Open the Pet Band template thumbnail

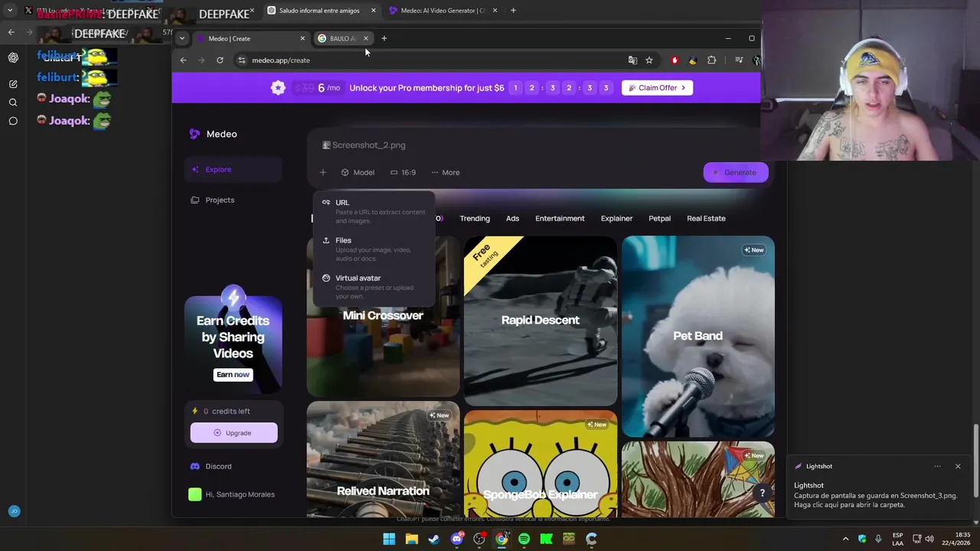click(697, 337)
